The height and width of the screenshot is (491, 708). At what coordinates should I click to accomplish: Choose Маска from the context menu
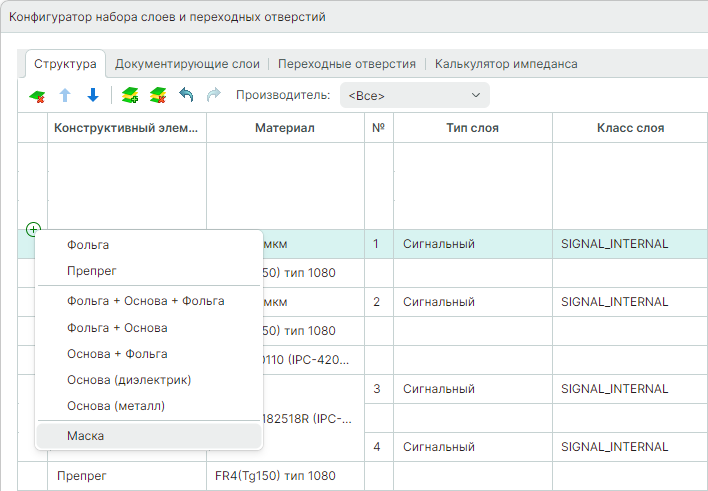point(86,436)
